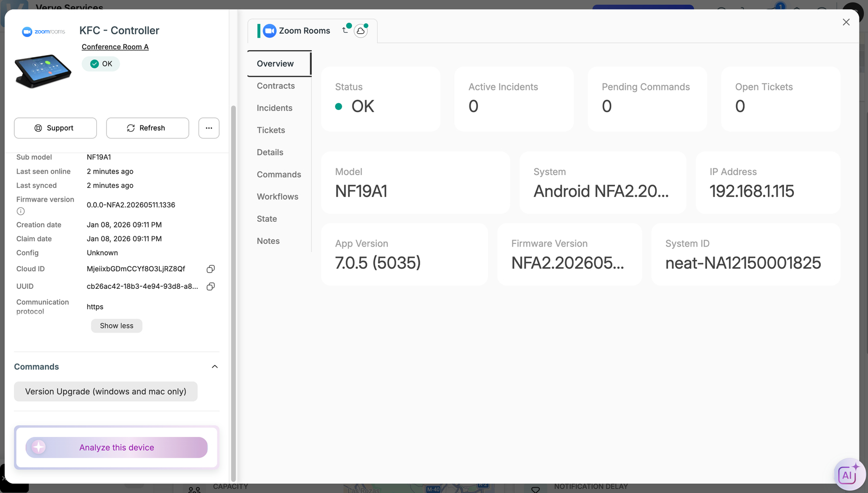Click the App Version 7.0.5 (5035) value
The height and width of the screenshot is (493, 868).
coord(378,263)
